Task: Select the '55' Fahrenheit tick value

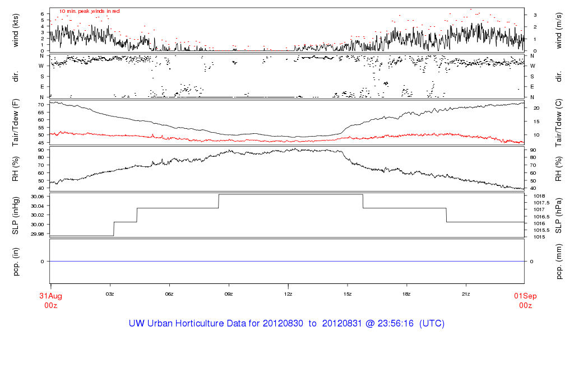Action: 41,128
